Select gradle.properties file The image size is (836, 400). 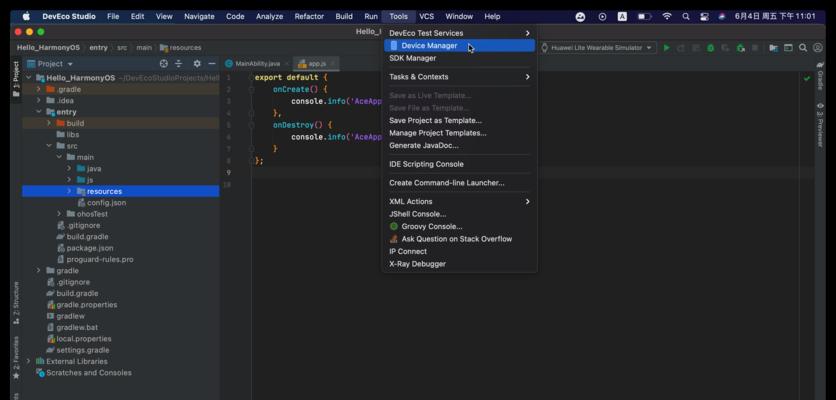(82, 305)
